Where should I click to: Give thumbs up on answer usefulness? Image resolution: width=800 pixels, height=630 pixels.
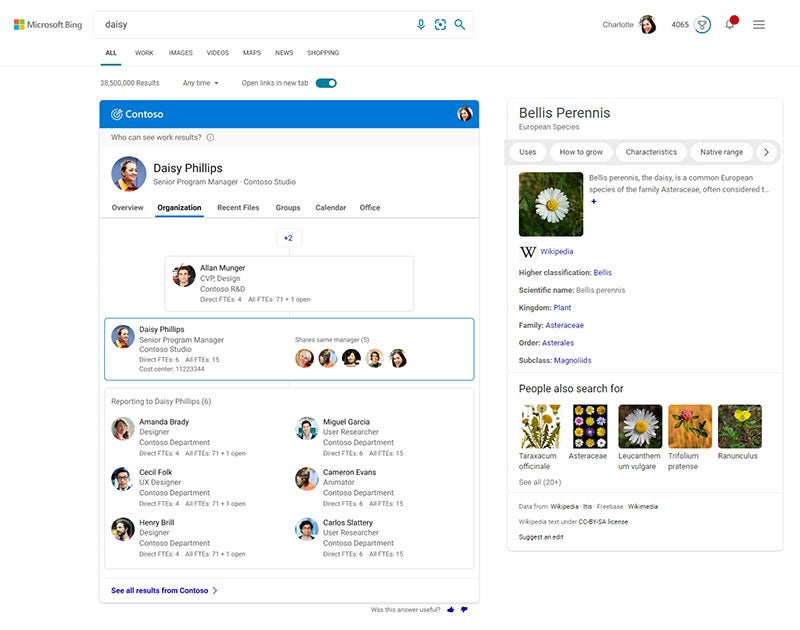tap(449, 608)
